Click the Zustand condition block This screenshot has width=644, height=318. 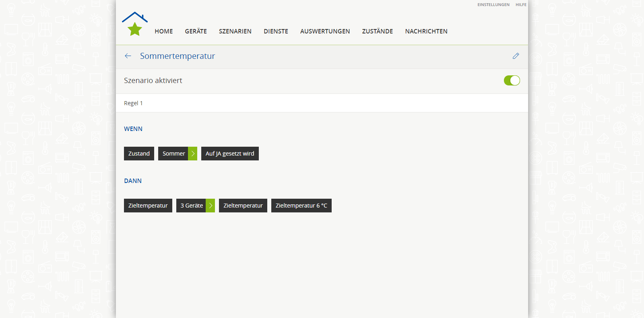click(x=139, y=154)
